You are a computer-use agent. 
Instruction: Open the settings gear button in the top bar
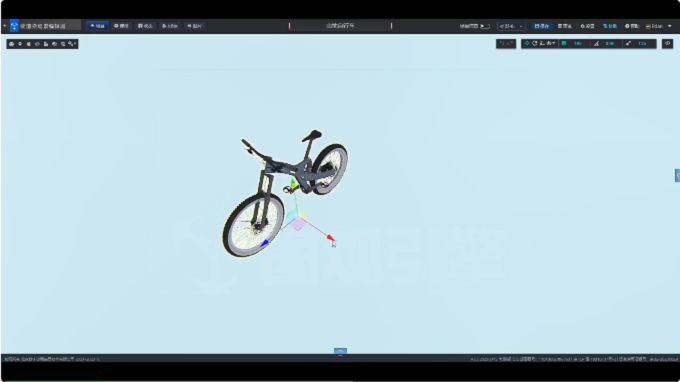pos(588,26)
